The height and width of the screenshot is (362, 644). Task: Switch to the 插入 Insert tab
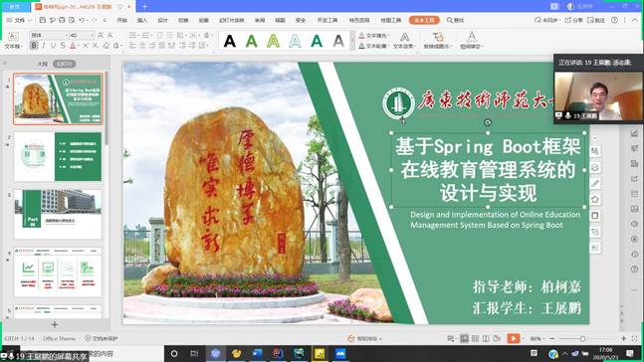pyautogui.click(x=142, y=20)
